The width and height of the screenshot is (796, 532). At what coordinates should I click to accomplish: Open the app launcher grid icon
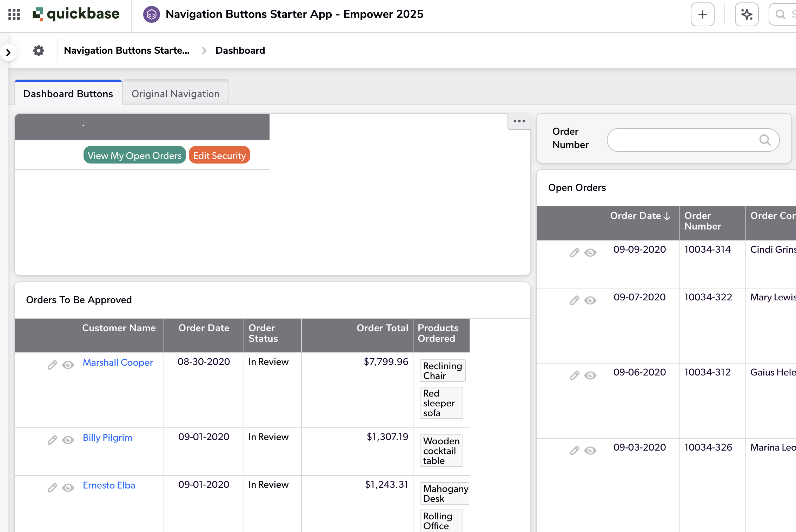pos(14,14)
